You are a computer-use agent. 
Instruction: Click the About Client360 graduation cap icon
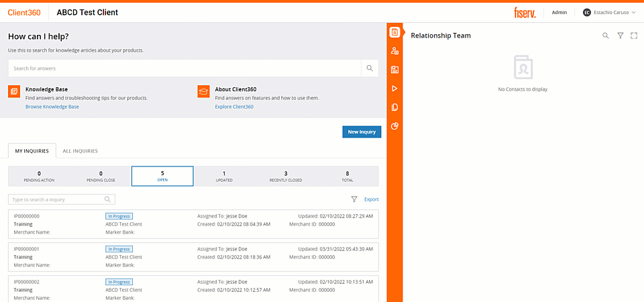pyautogui.click(x=203, y=92)
